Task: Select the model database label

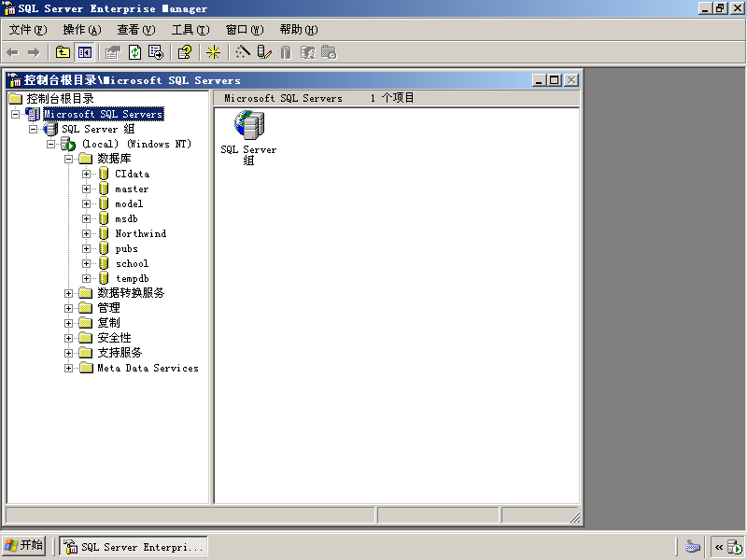Action: click(x=129, y=203)
